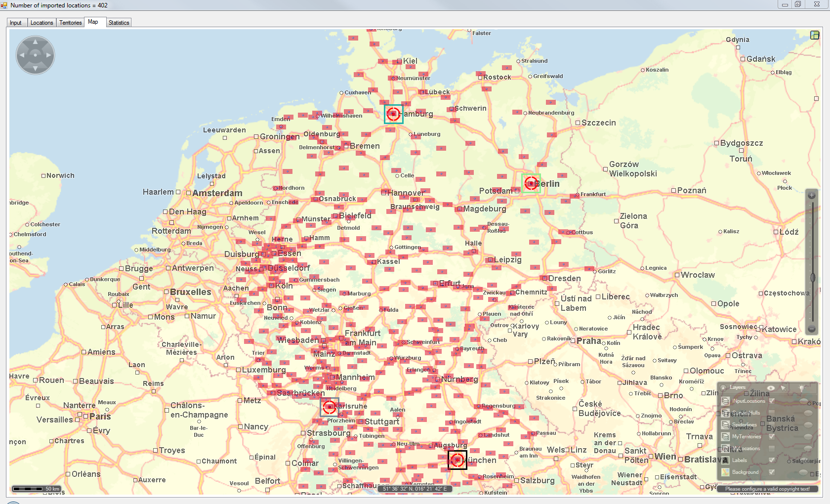
Task: Open the Statistics tab
Action: [x=119, y=23]
